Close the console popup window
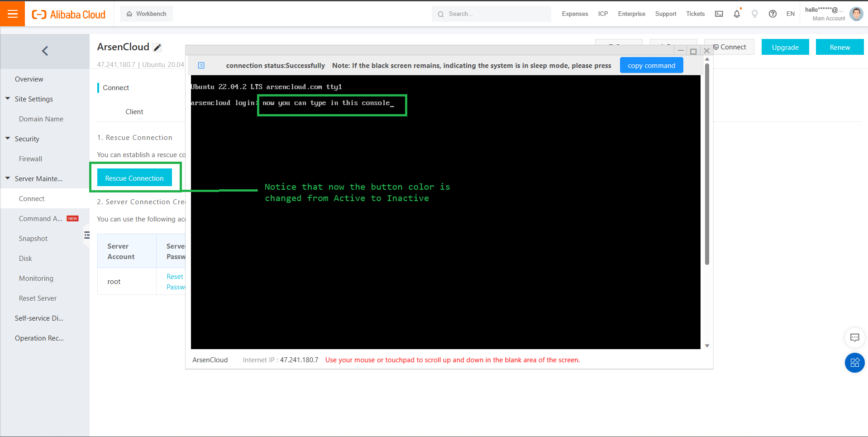This screenshot has width=868, height=437. 706,51
